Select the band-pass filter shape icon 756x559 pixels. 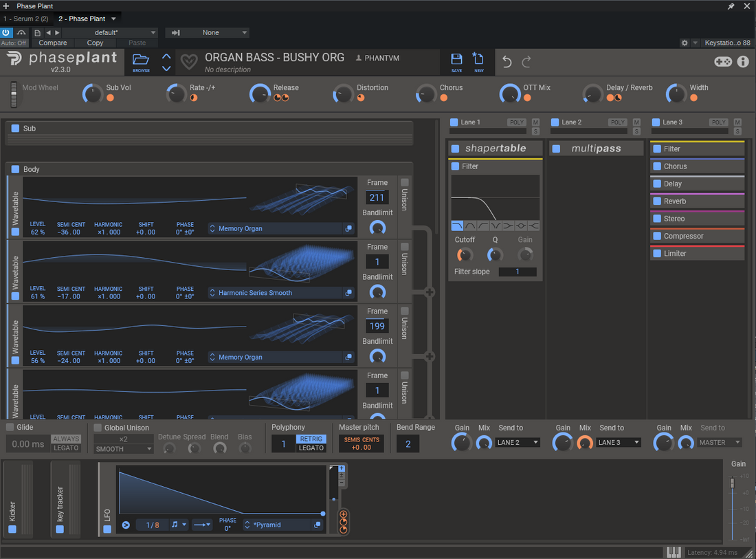470,226
